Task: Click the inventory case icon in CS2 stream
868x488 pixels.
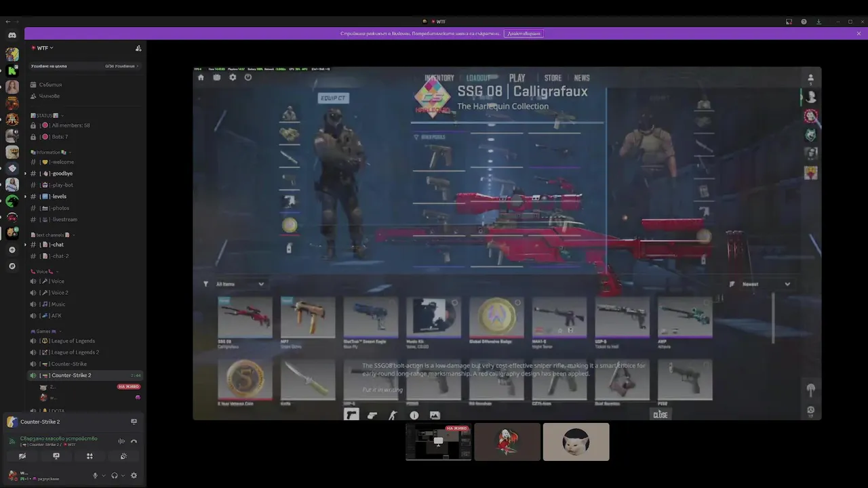Action: click(x=217, y=77)
